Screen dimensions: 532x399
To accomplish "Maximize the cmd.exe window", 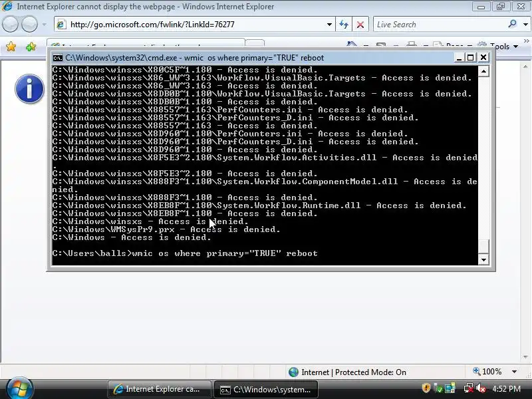I will pos(471,58).
